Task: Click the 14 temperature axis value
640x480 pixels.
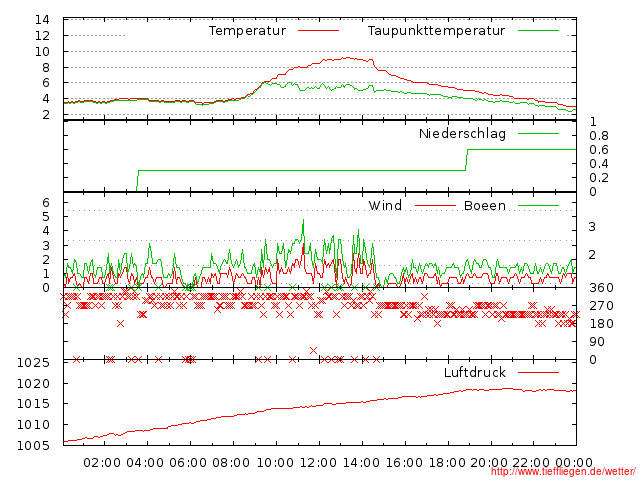Action: (x=42, y=20)
